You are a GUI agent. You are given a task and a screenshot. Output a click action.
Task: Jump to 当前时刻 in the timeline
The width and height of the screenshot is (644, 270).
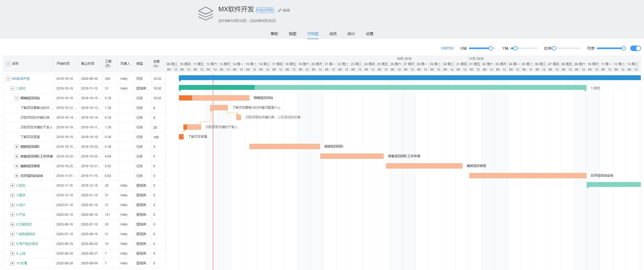click(447, 48)
